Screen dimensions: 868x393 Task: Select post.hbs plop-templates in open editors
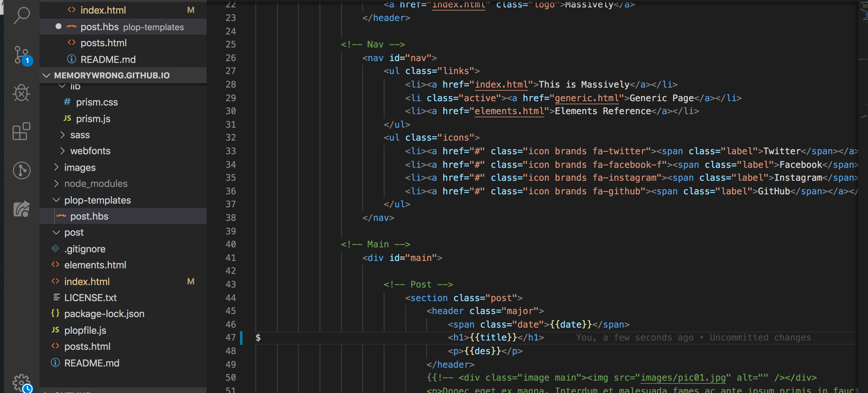click(123, 27)
